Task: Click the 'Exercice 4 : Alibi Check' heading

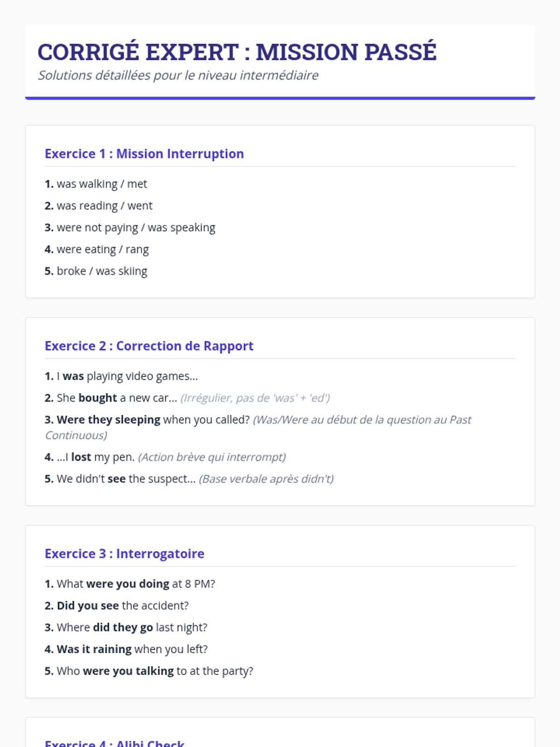Action: click(x=114, y=742)
